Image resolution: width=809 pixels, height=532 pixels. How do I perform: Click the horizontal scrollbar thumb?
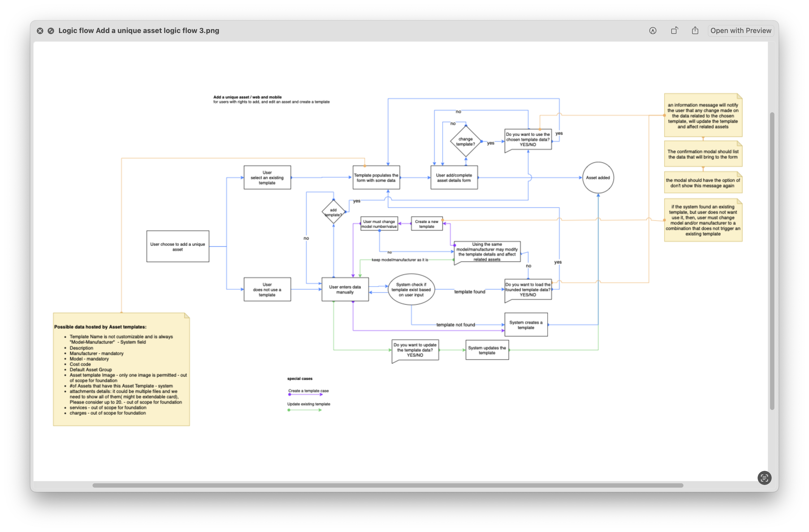(x=387, y=485)
